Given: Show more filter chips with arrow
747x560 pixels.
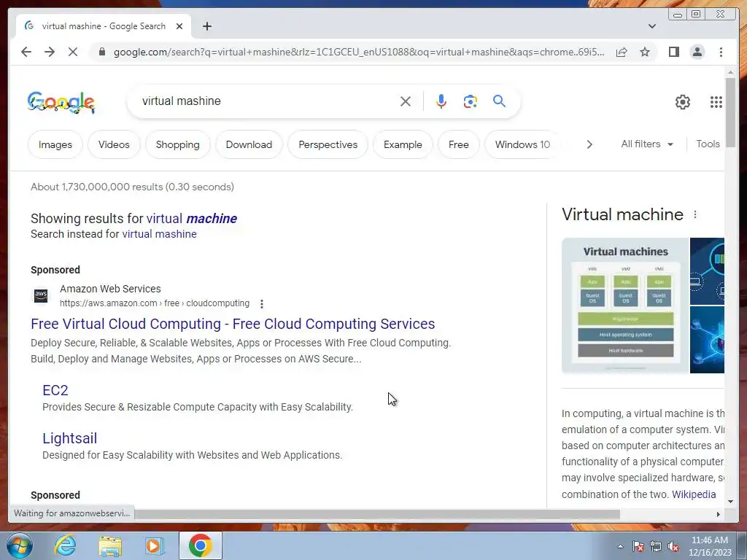Looking at the screenshot, I should pyautogui.click(x=589, y=144).
